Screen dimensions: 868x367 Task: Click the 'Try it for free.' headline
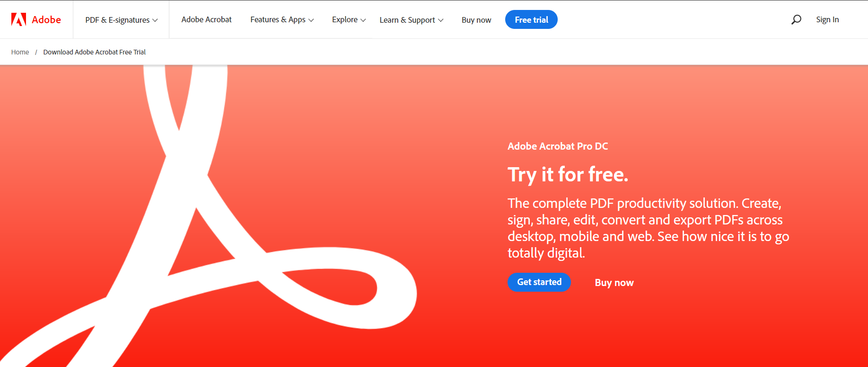tap(568, 175)
